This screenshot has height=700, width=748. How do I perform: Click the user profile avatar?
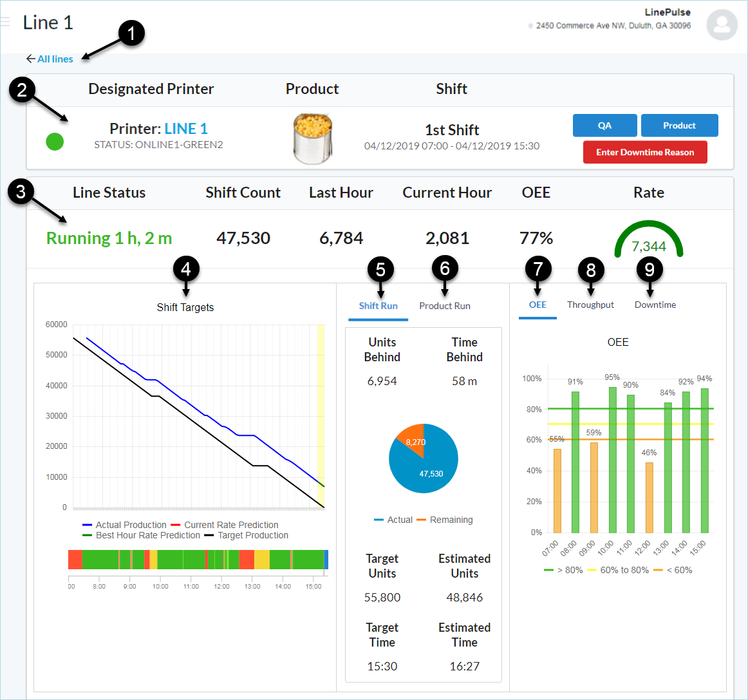pos(722,25)
